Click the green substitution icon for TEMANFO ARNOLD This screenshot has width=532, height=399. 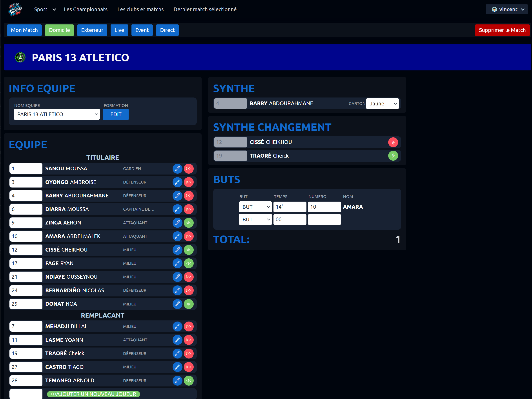189,381
